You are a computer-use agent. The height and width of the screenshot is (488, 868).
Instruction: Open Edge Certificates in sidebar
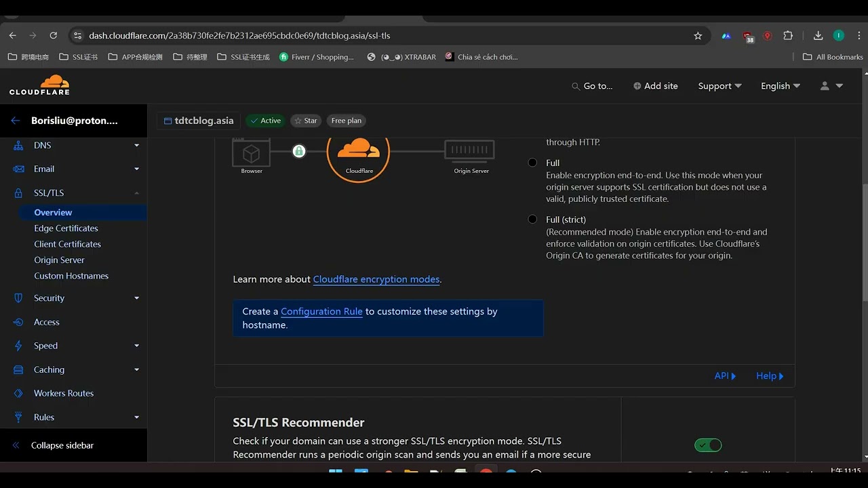click(66, 228)
